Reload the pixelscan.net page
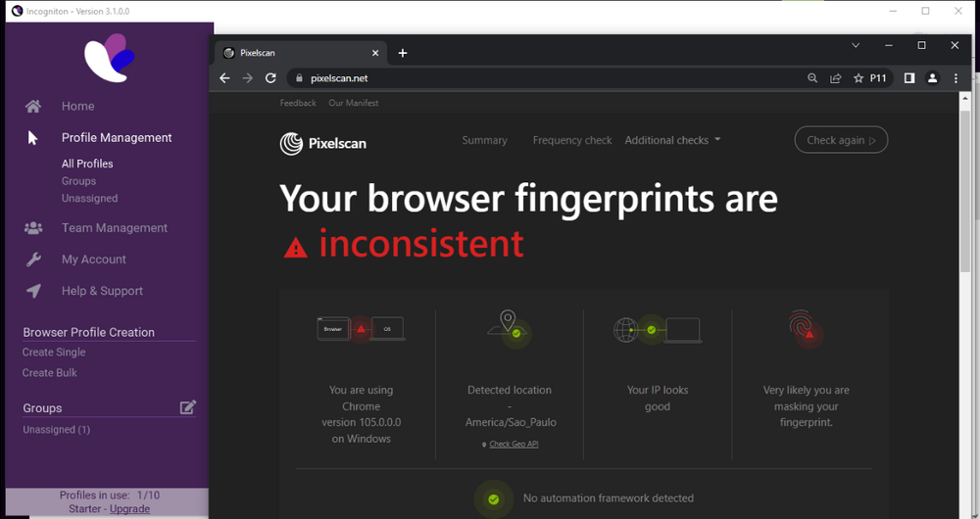The width and height of the screenshot is (980, 519). point(270,78)
